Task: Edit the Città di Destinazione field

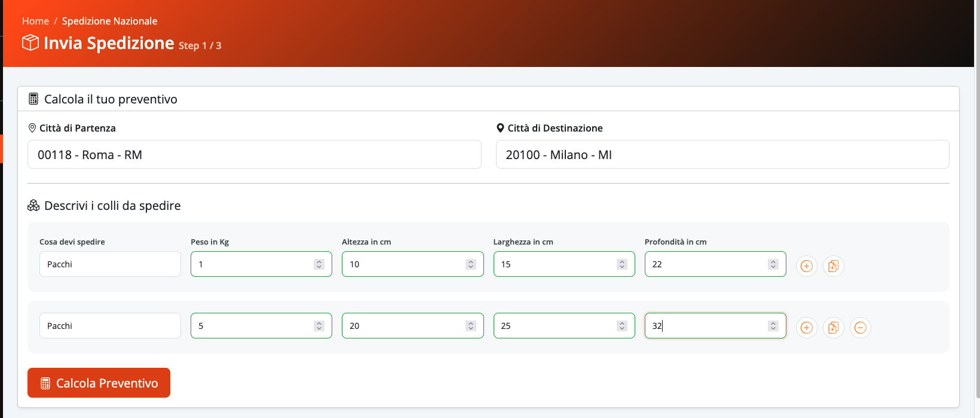Action: coord(722,154)
